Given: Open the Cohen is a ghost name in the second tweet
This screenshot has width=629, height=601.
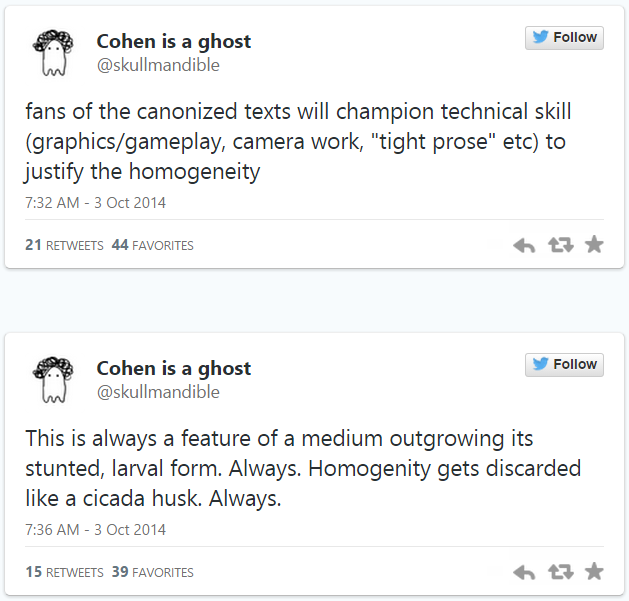Looking at the screenshot, I should click(x=174, y=368).
